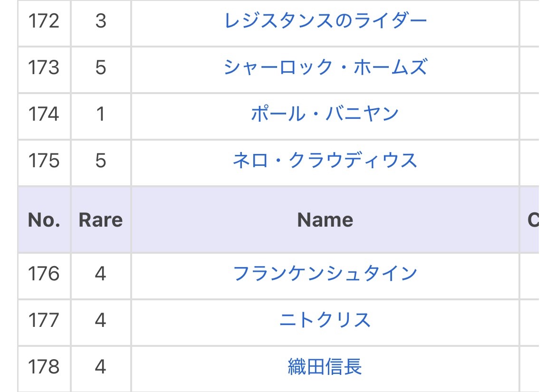Go to ネロ・クラウディウス entry
Viewport: 556px width, 392px height.
click(x=325, y=161)
